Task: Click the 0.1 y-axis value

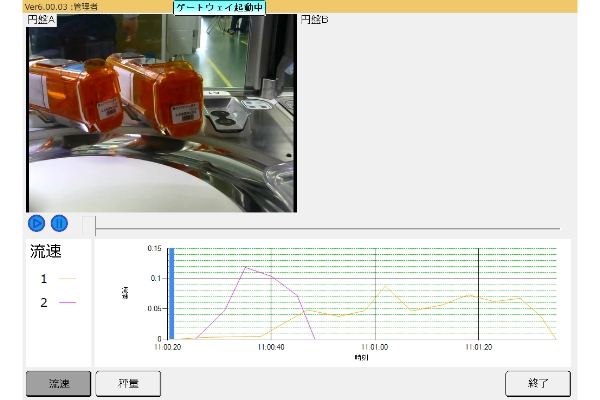Action: coord(156,278)
